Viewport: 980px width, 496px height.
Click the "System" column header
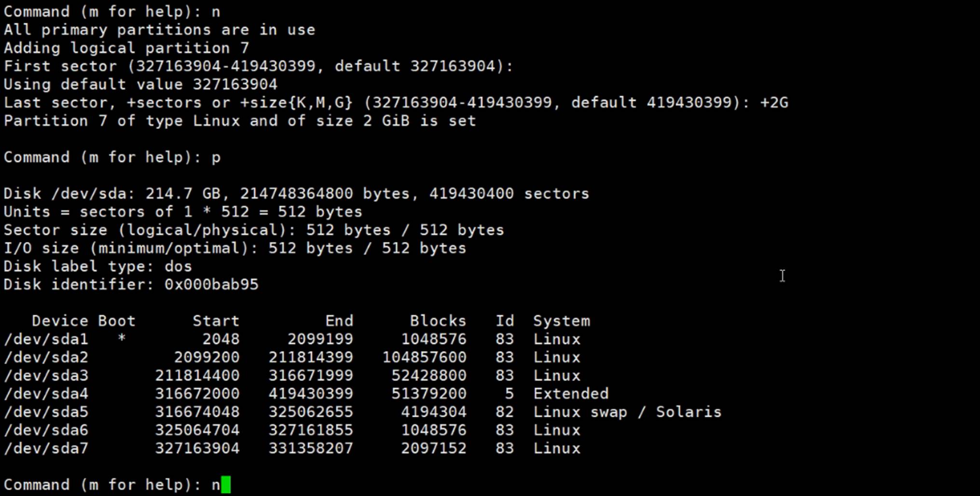click(561, 321)
